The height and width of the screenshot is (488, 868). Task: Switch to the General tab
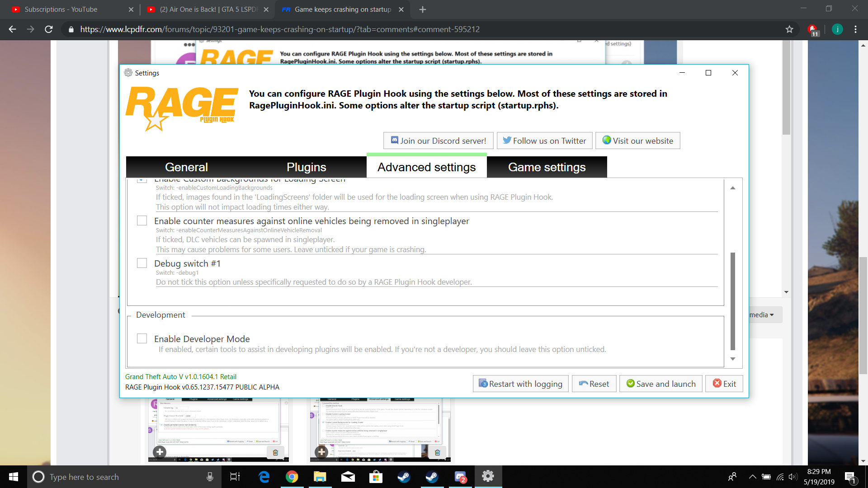click(x=186, y=167)
